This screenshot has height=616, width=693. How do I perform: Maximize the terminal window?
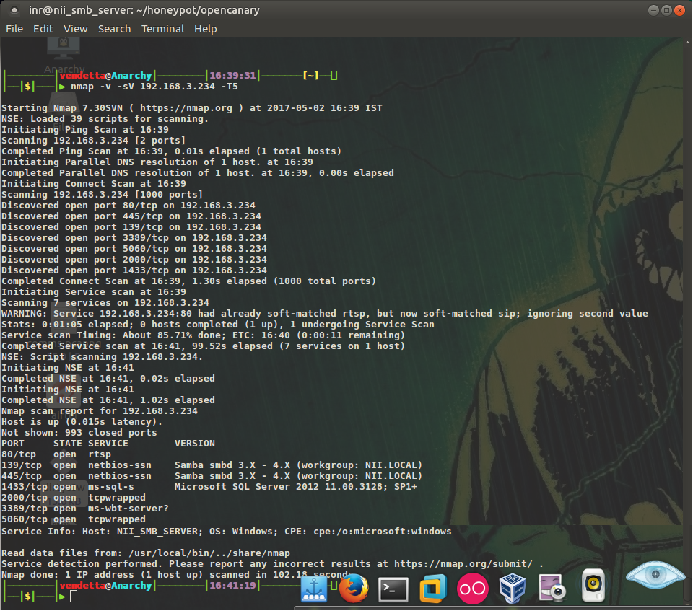[x=666, y=10]
